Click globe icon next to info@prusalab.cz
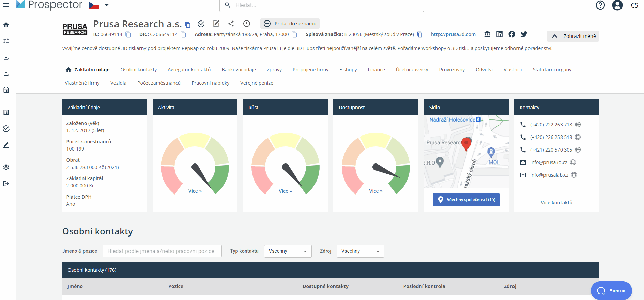Screen dimensions: 644x300 pos(574,175)
